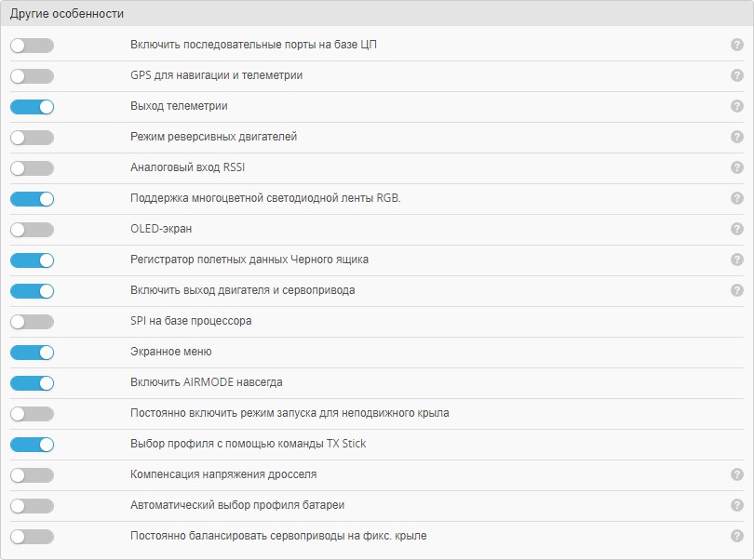Turn on the OLED-экран toggle

(32, 229)
